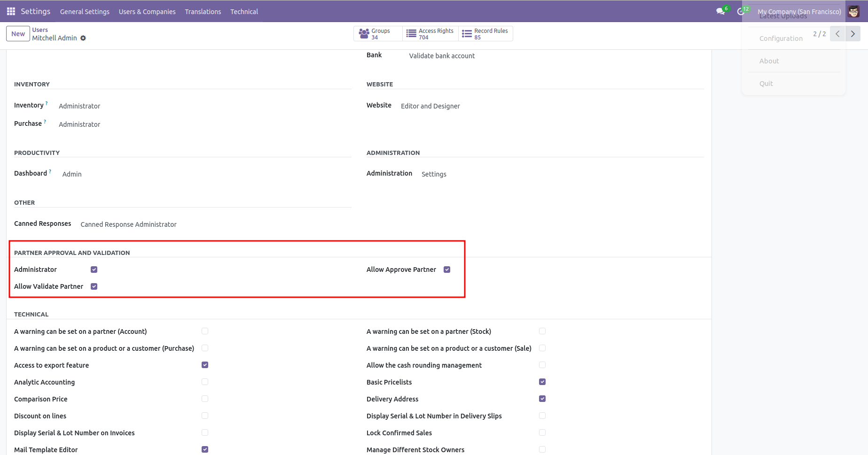Enable Discount on lines checkbox
The height and width of the screenshot is (455, 868).
click(x=205, y=416)
